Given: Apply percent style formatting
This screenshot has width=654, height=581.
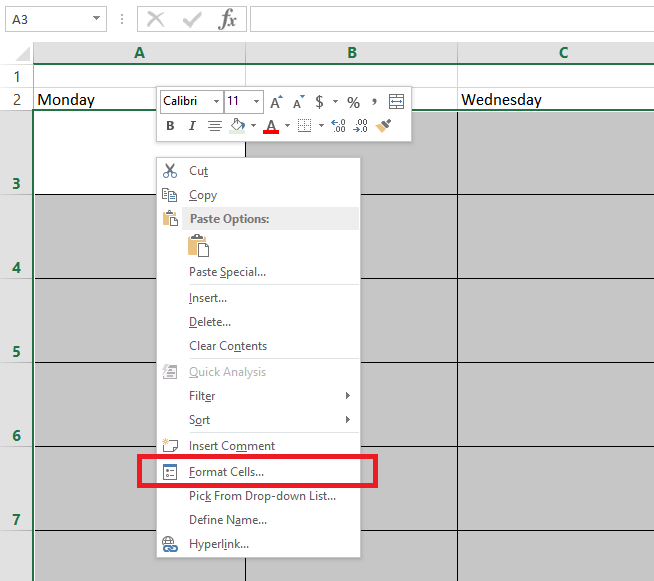Looking at the screenshot, I should 353,102.
